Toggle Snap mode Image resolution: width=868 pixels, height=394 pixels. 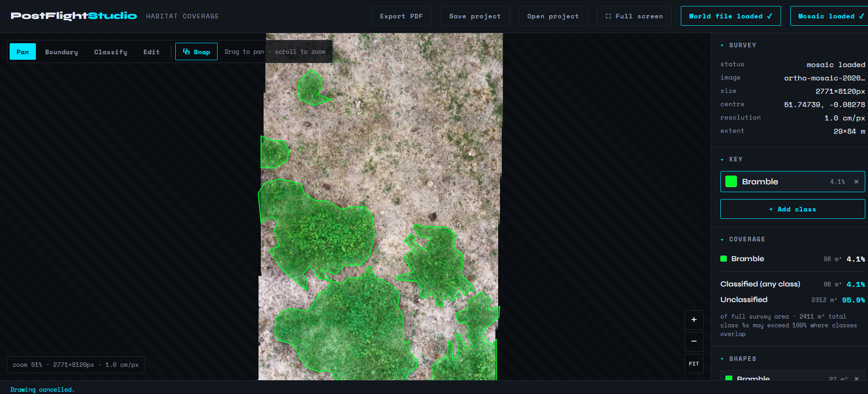click(196, 52)
